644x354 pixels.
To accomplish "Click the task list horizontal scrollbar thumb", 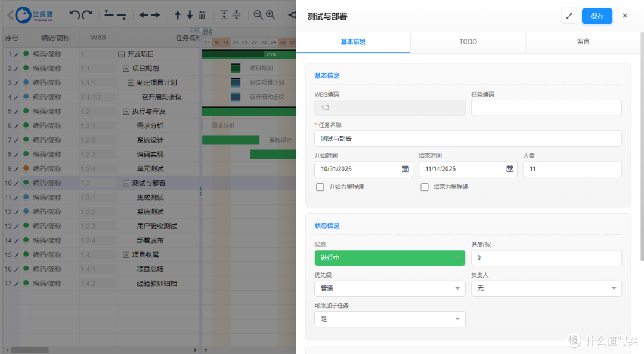I will point(30,350).
